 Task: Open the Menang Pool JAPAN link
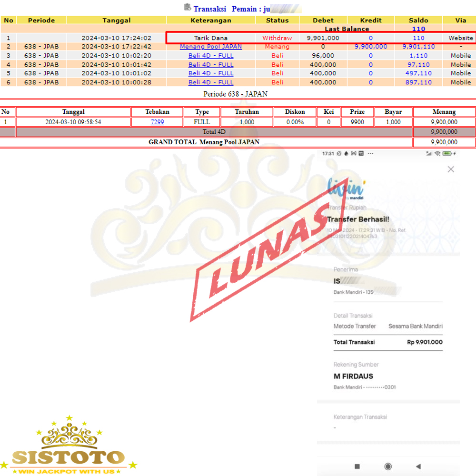211,47
